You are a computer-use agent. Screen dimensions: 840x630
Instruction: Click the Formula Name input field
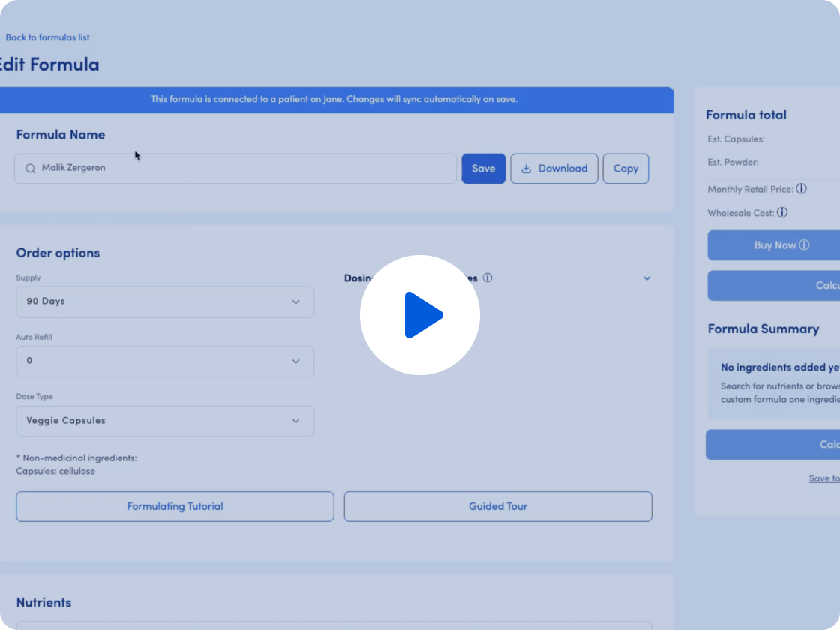[235, 169]
